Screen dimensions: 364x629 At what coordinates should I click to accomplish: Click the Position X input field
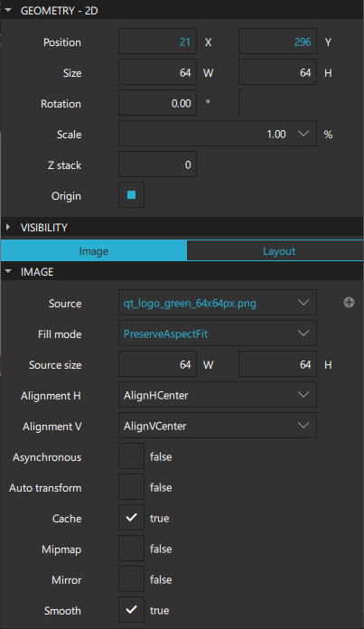pyautogui.click(x=157, y=42)
